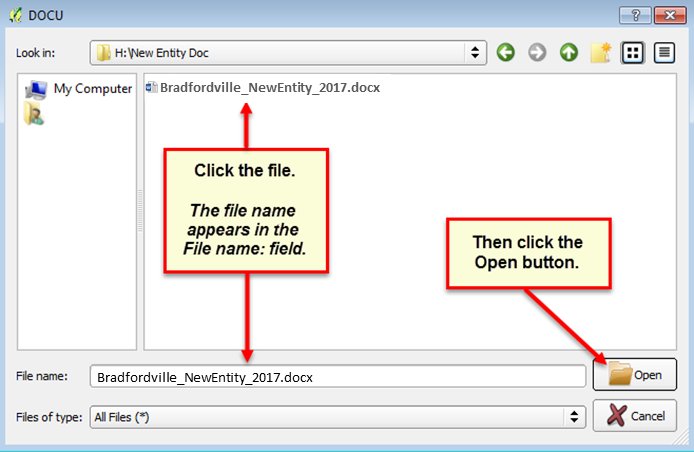Click the File name input field
The image size is (694, 452).
tap(338, 377)
